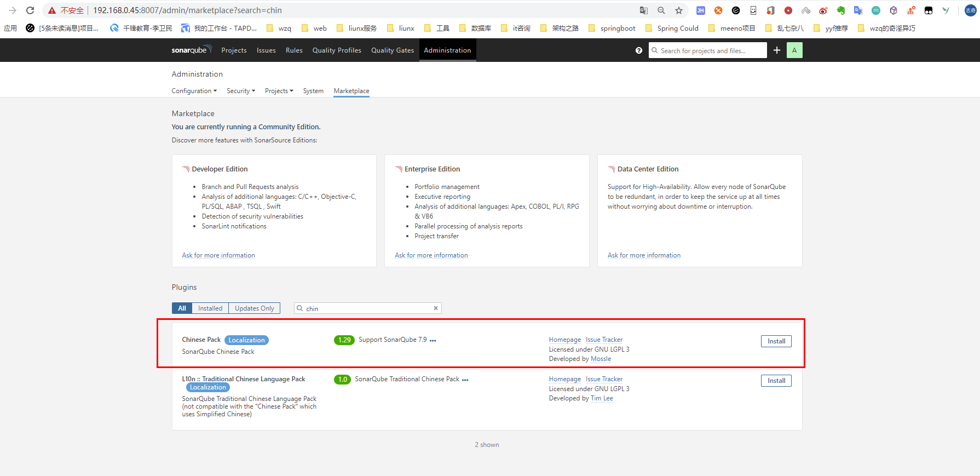Open the springboot bookmark folder
This screenshot has height=476, width=980.
(612, 28)
